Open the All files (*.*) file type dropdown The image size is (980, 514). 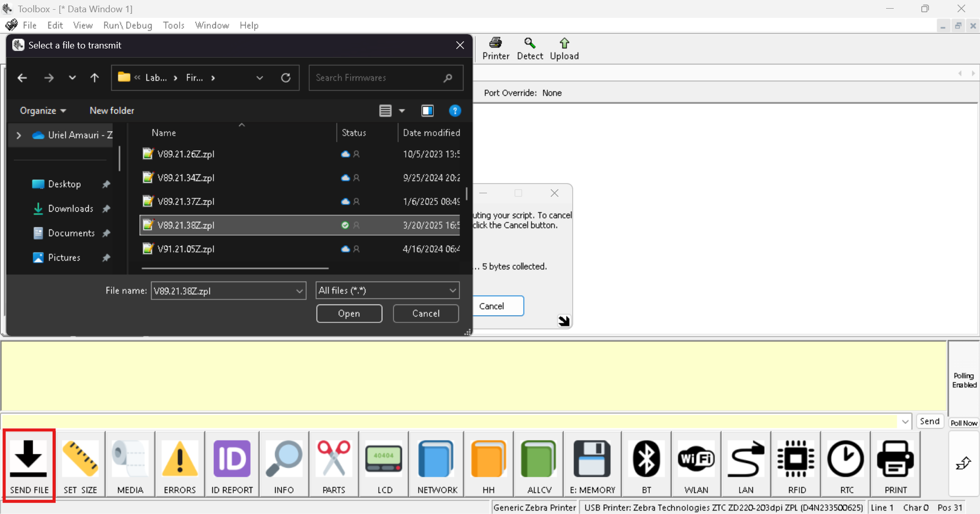pos(452,290)
